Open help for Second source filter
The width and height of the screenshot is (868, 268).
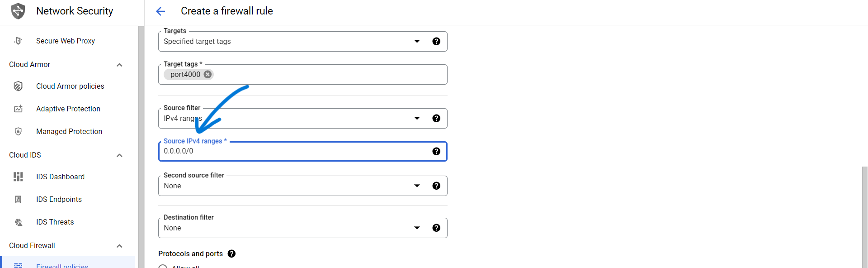pos(436,186)
